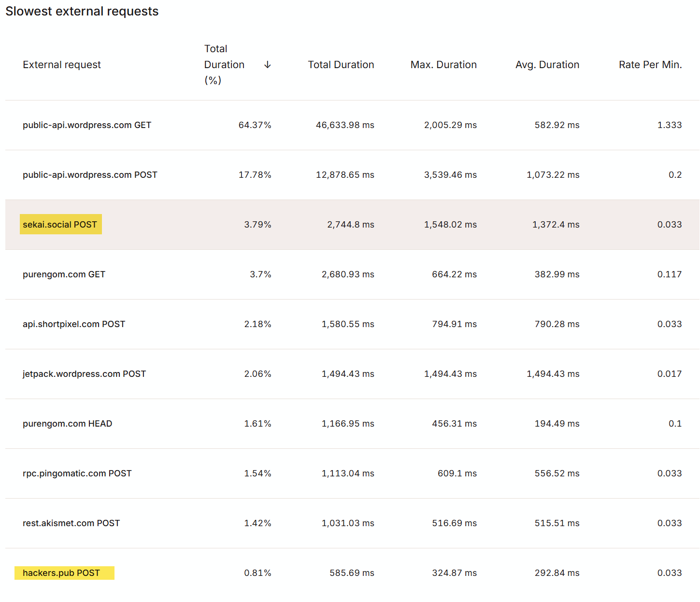Select the sekai.social POST request

[x=60, y=225]
